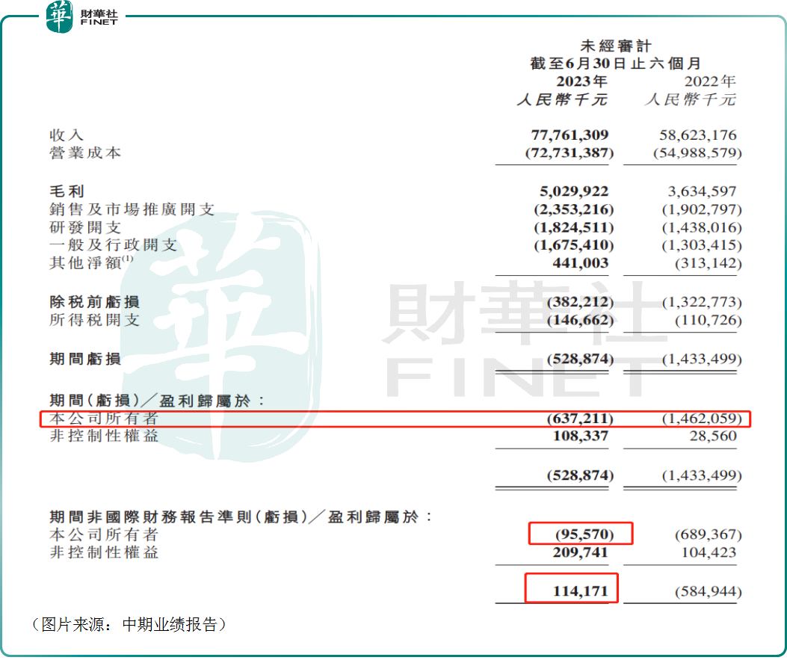Select revenue value 58,623,176
Viewport: 787px width, 672px height.
[697, 135]
